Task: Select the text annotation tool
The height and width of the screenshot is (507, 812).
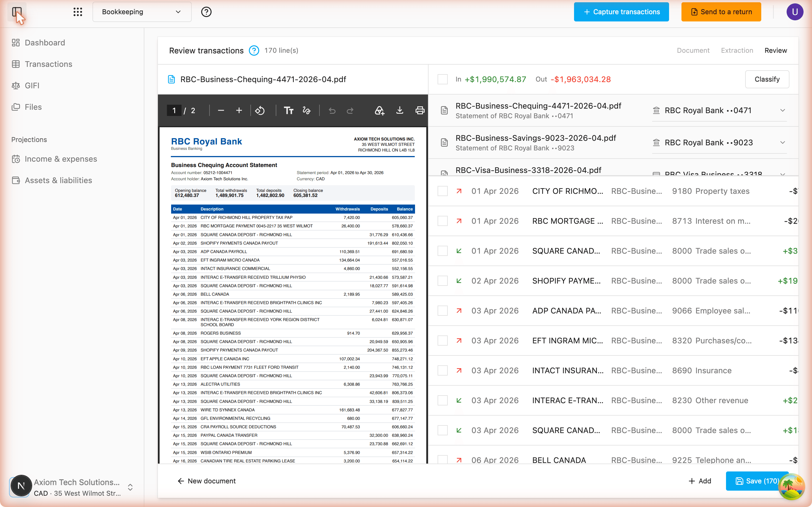Action: (x=289, y=110)
